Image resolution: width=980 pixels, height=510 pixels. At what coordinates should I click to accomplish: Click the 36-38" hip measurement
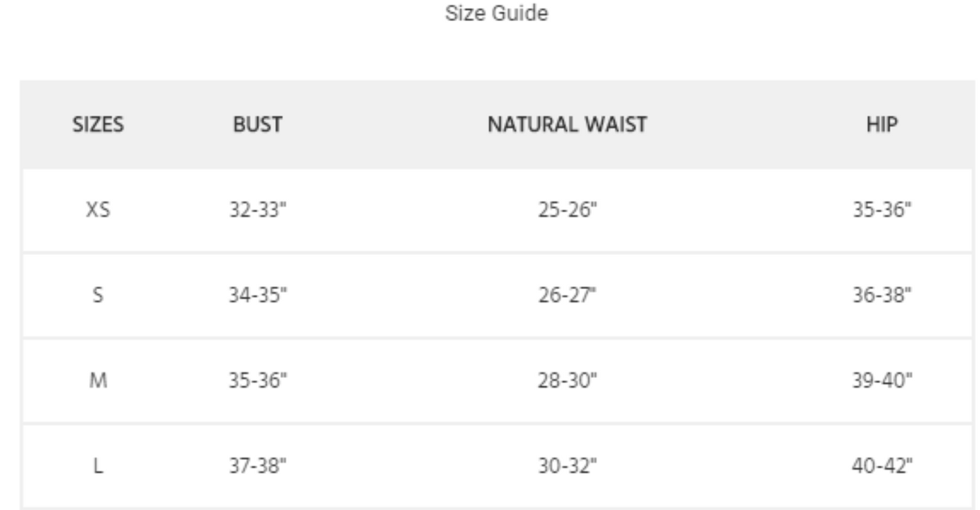tap(882, 296)
